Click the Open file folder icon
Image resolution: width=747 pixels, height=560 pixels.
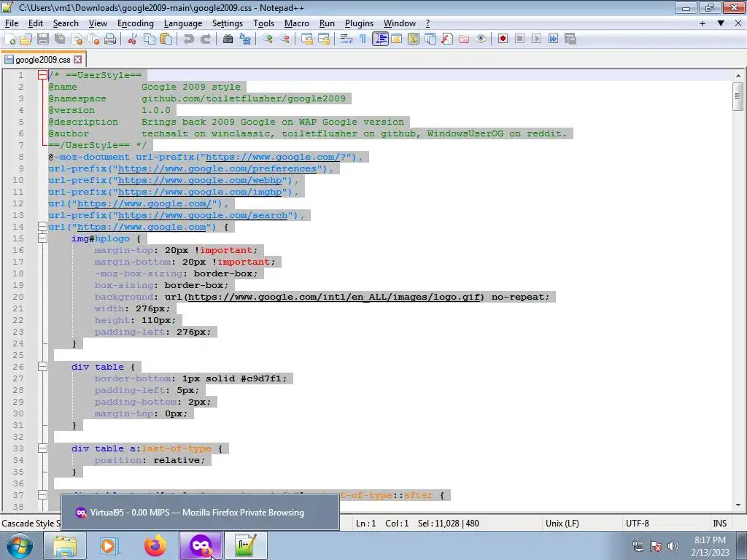26,39
